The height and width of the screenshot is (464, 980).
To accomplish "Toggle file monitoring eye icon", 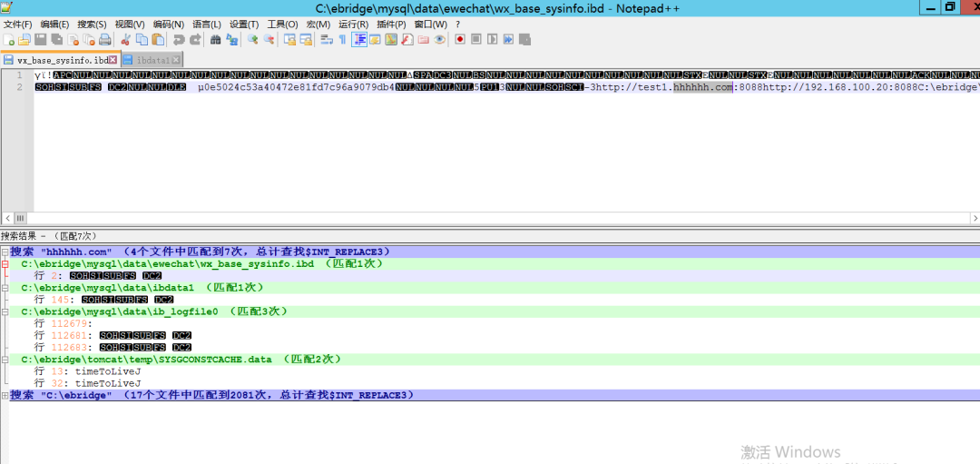I will tap(439, 39).
